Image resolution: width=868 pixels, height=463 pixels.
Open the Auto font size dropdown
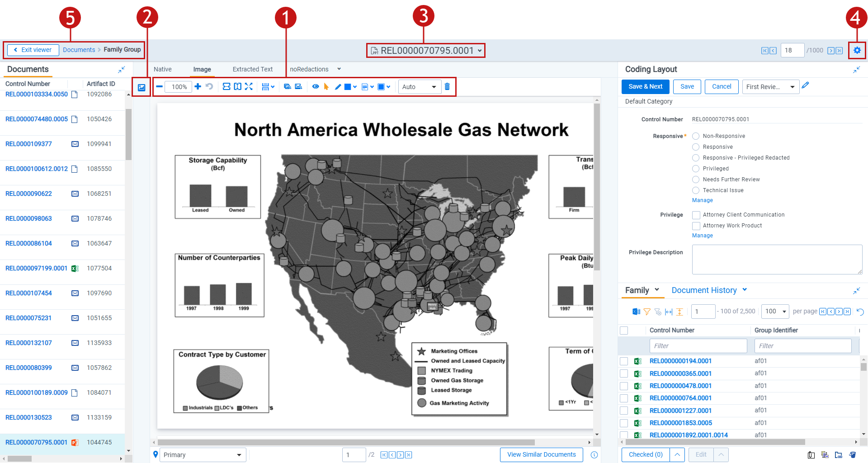[419, 87]
